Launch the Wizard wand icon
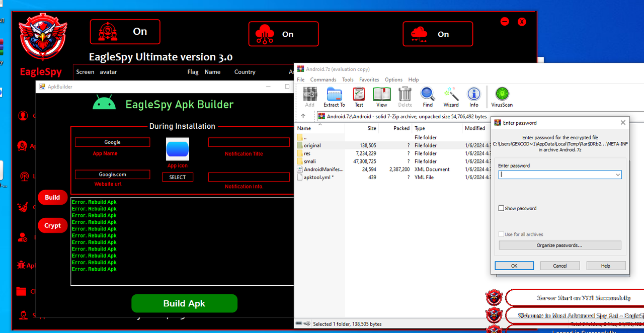This screenshot has width=644, height=333. click(x=451, y=97)
